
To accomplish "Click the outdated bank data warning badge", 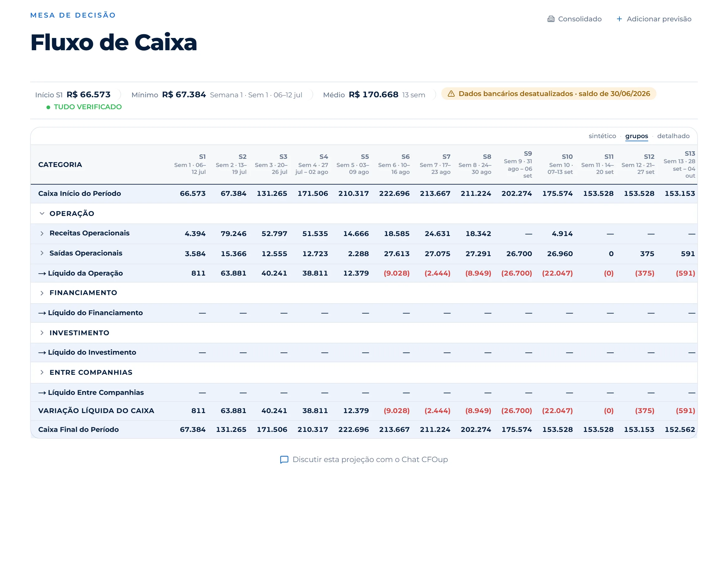I will tap(549, 94).
